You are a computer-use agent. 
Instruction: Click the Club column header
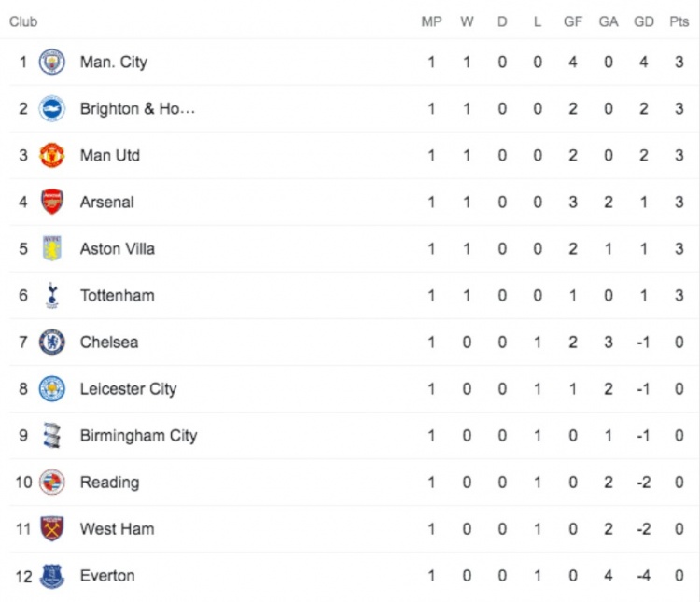click(x=23, y=21)
